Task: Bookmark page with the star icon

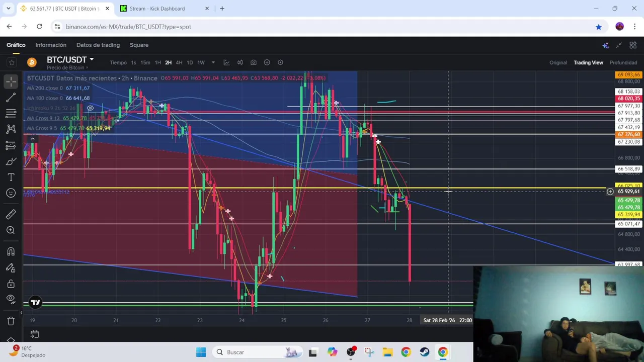Action: pos(598,27)
